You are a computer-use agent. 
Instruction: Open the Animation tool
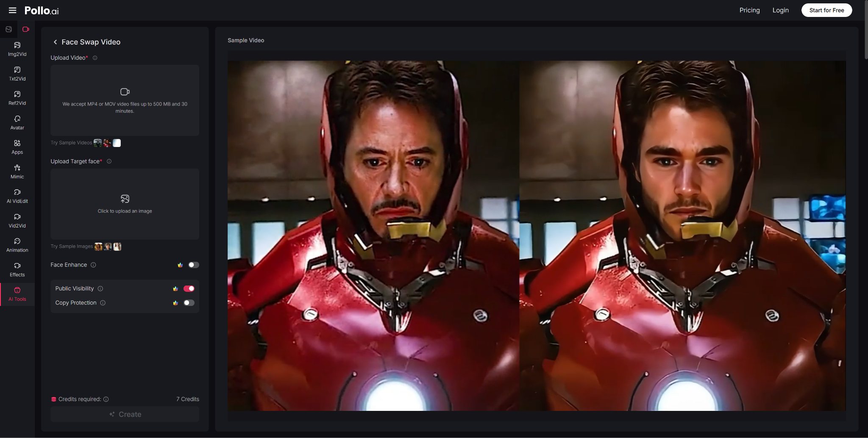[17, 245]
